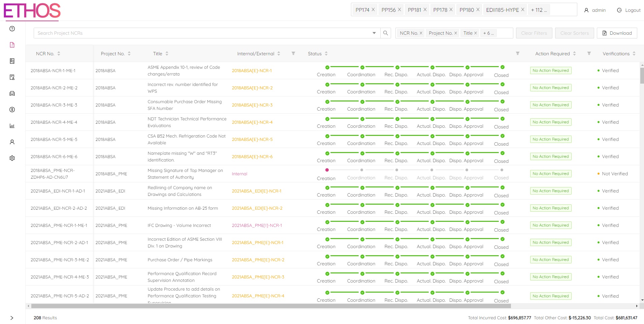
Task: Expand the + 6 more columns selector
Action: (x=488, y=33)
